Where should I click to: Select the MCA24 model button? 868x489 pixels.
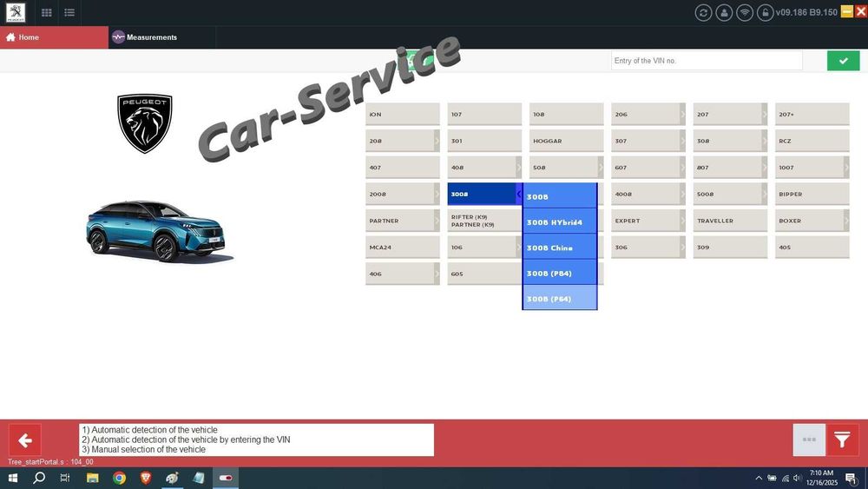coord(403,247)
